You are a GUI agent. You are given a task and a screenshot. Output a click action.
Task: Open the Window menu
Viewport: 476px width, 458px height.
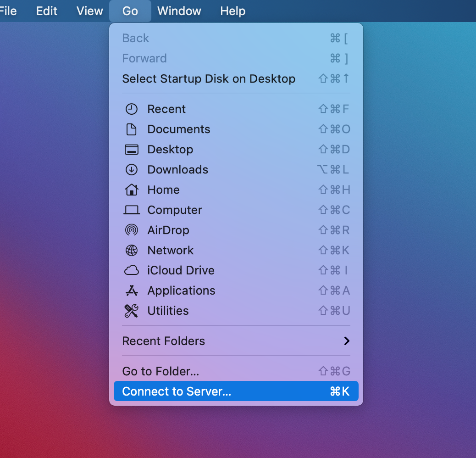(x=179, y=11)
